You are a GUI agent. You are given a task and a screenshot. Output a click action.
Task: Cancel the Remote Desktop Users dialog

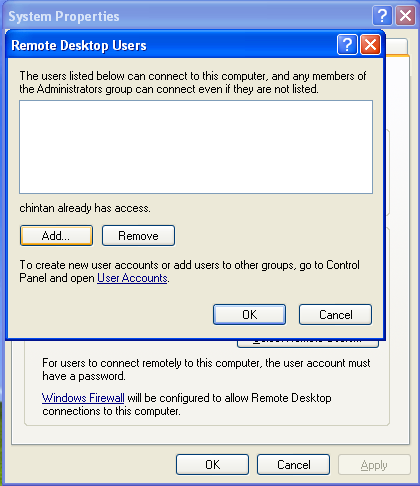(x=335, y=314)
